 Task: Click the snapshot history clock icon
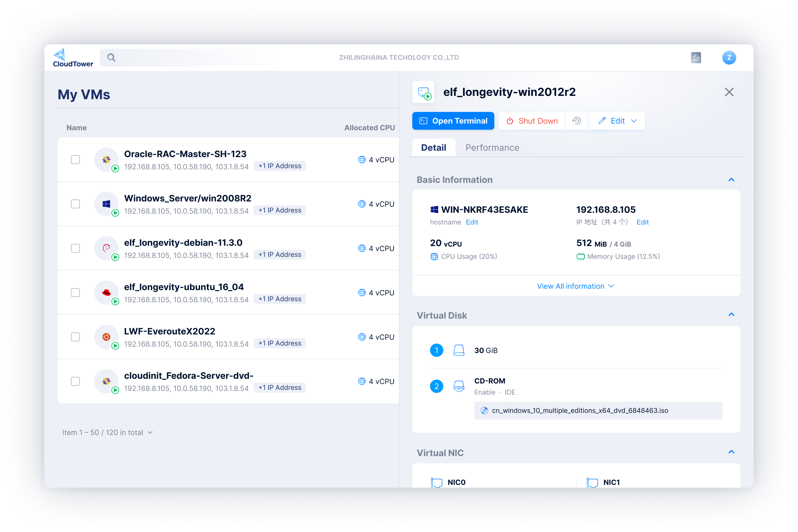pyautogui.click(x=576, y=121)
